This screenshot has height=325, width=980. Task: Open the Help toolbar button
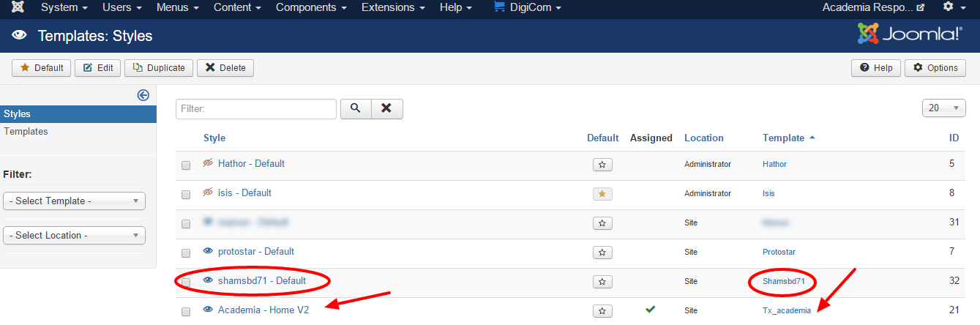pos(876,68)
